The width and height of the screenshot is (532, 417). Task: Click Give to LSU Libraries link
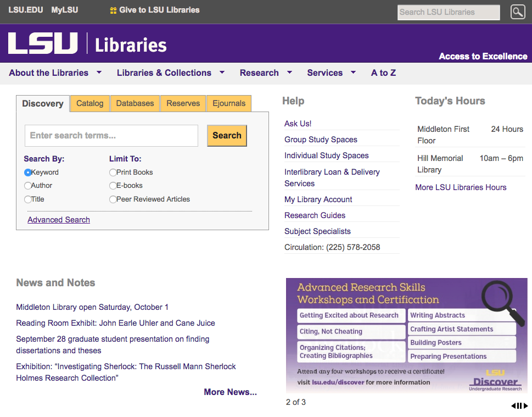[x=159, y=10]
